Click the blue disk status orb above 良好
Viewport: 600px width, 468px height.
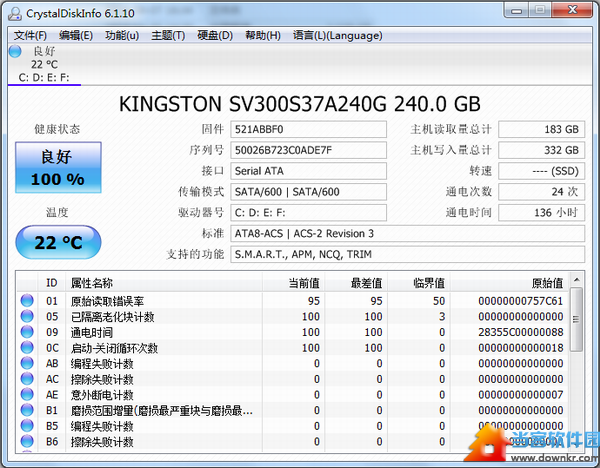pos(15,51)
